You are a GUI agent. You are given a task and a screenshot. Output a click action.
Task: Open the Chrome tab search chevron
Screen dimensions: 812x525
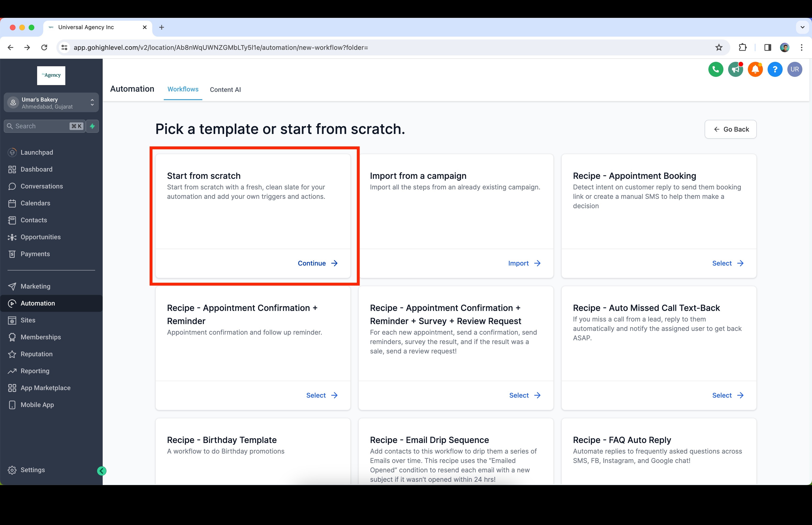pyautogui.click(x=802, y=27)
